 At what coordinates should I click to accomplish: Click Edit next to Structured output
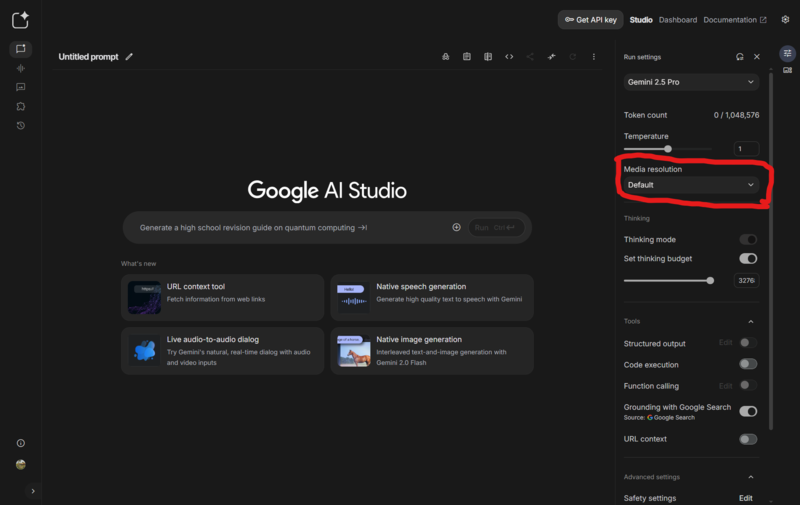coord(726,343)
